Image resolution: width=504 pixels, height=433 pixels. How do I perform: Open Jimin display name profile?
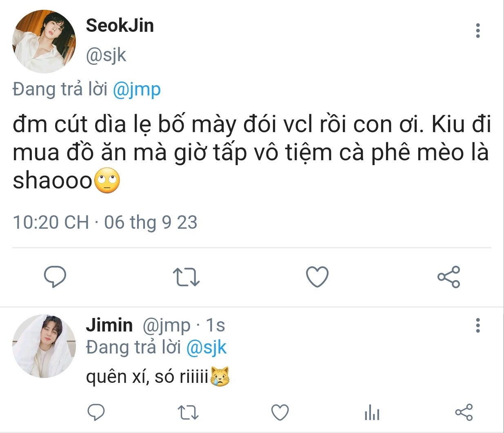pos(109,325)
